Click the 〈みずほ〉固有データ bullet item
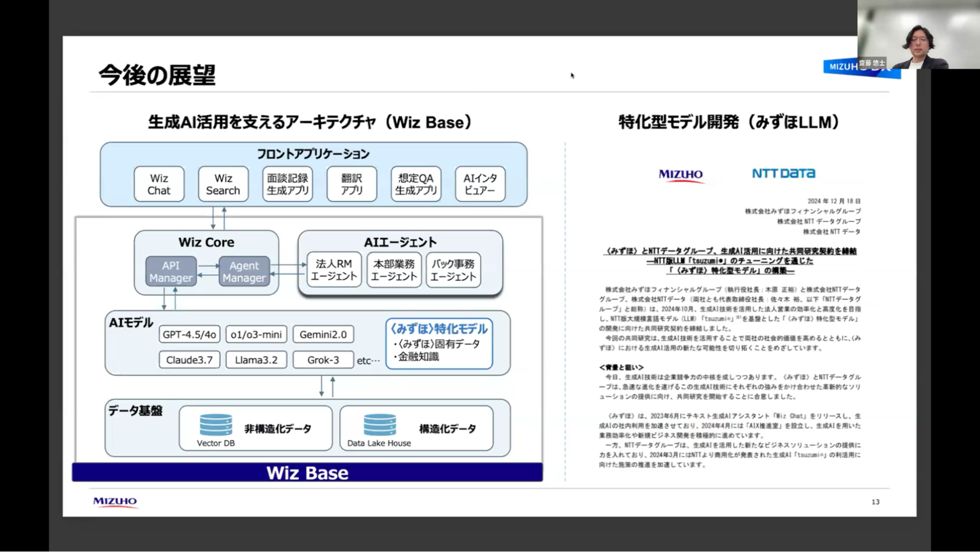Screen dimensions: 980x552 [x=437, y=344]
